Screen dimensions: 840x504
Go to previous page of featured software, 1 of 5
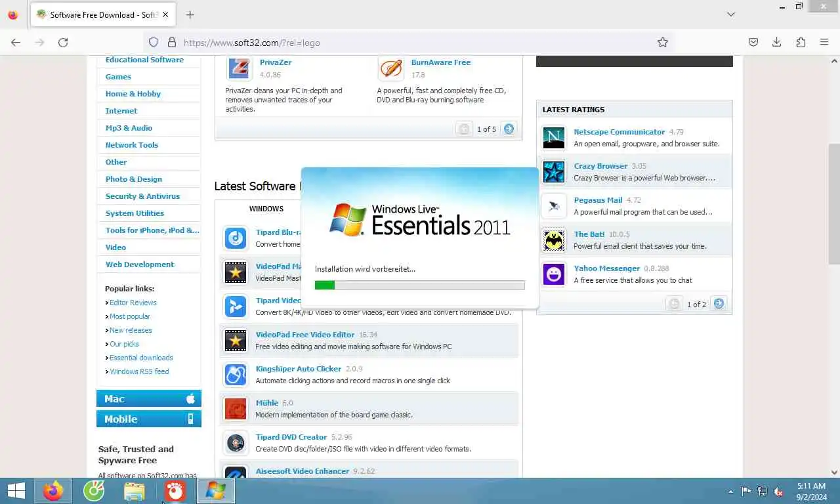click(464, 129)
